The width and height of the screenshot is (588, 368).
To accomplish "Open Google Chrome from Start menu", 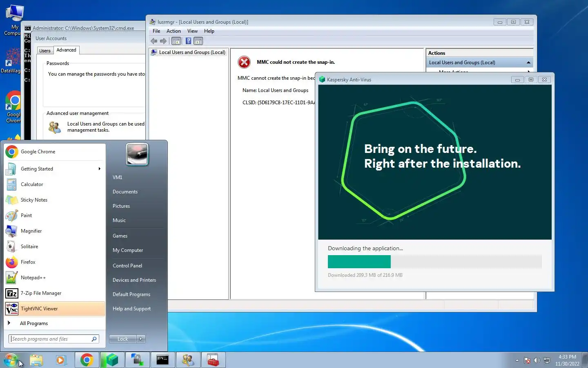I will coord(55,152).
